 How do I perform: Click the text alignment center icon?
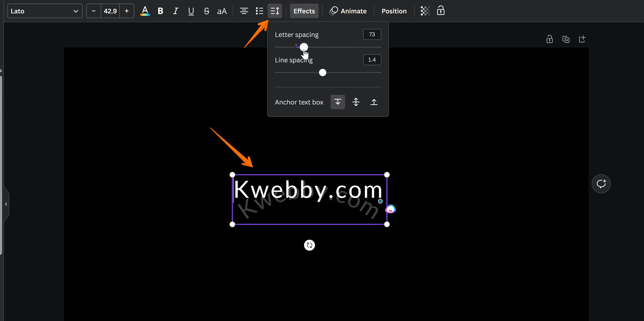[x=244, y=11]
